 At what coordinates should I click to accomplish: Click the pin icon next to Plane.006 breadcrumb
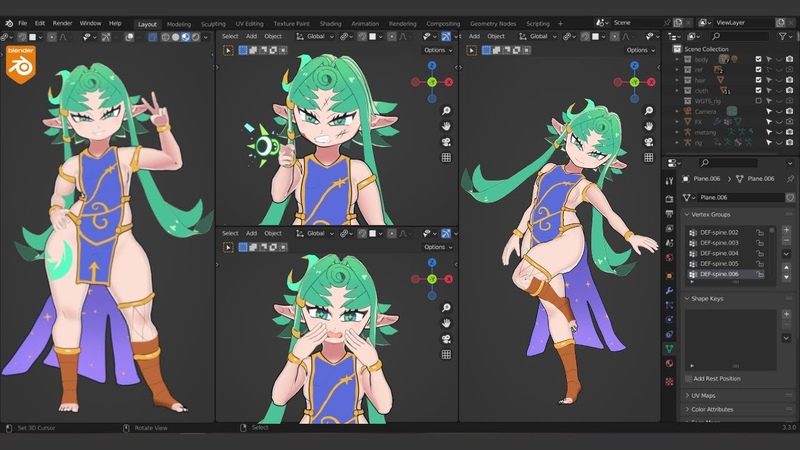click(790, 179)
